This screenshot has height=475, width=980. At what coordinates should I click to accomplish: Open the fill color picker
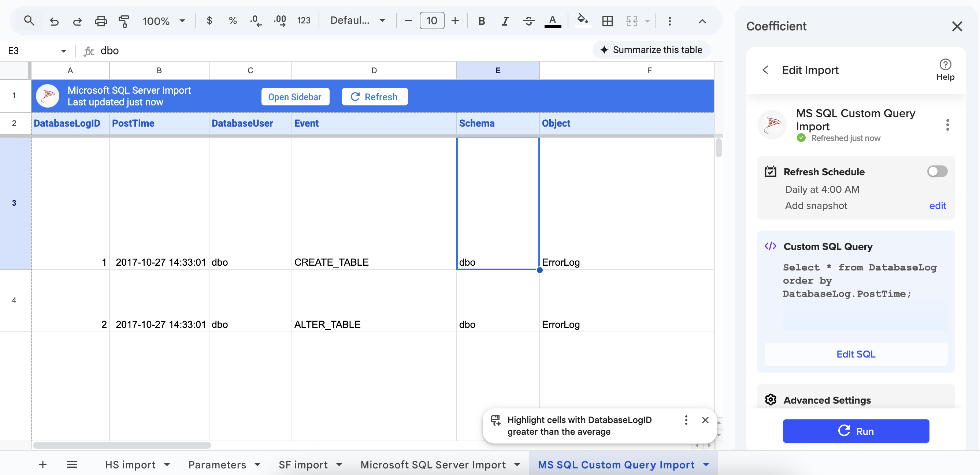click(x=582, y=20)
